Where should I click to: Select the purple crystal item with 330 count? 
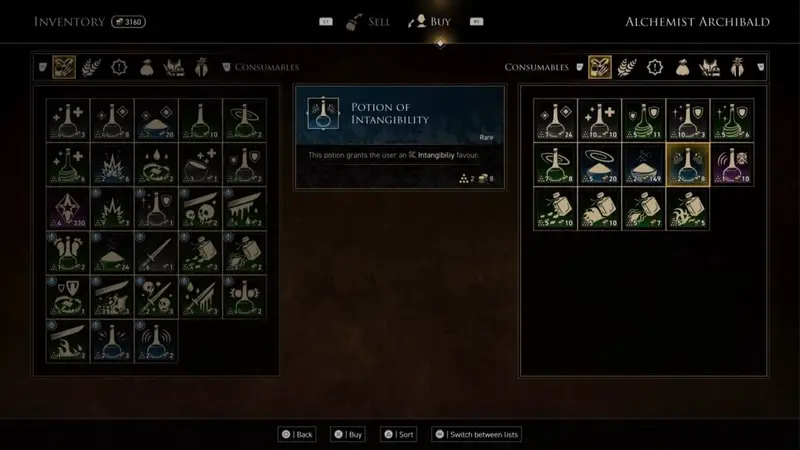tap(68, 209)
